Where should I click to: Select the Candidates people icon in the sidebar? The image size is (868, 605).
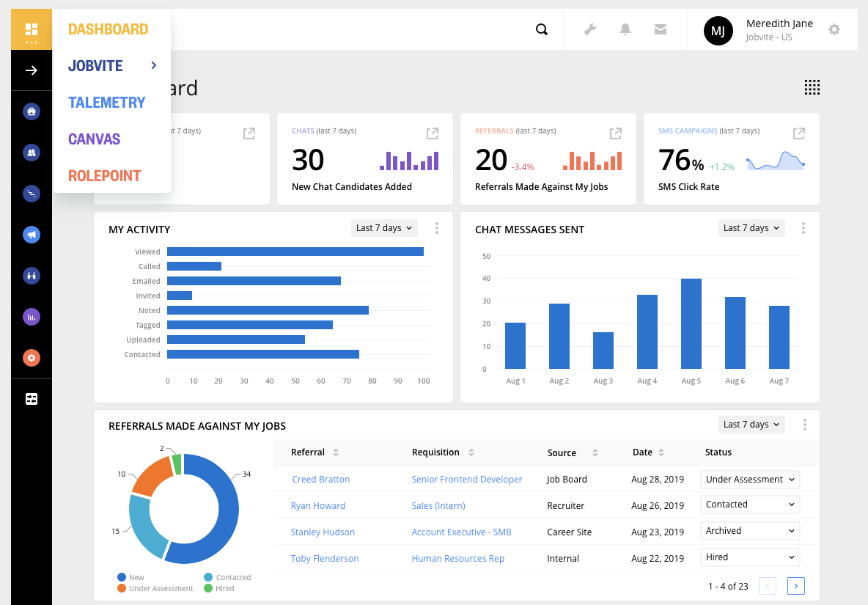(31, 152)
